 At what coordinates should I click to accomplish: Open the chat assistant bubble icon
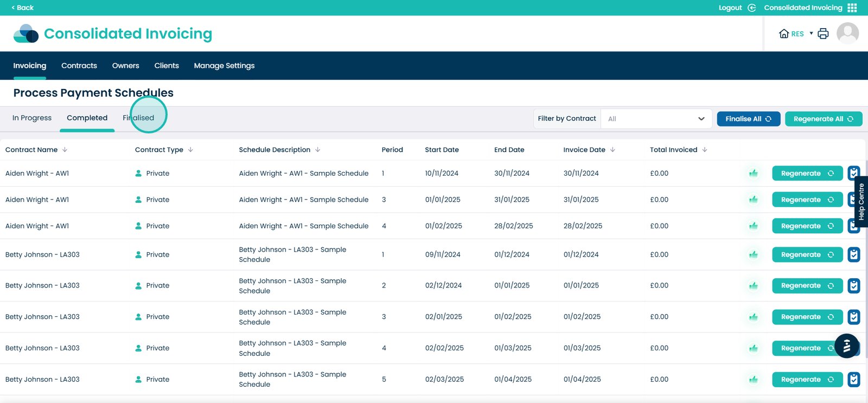point(846,346)
